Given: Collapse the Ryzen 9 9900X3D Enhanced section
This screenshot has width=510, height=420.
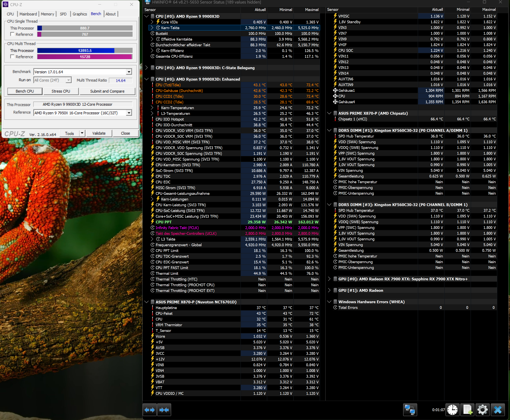Looking at the screenshot, I should coord(146,79).
